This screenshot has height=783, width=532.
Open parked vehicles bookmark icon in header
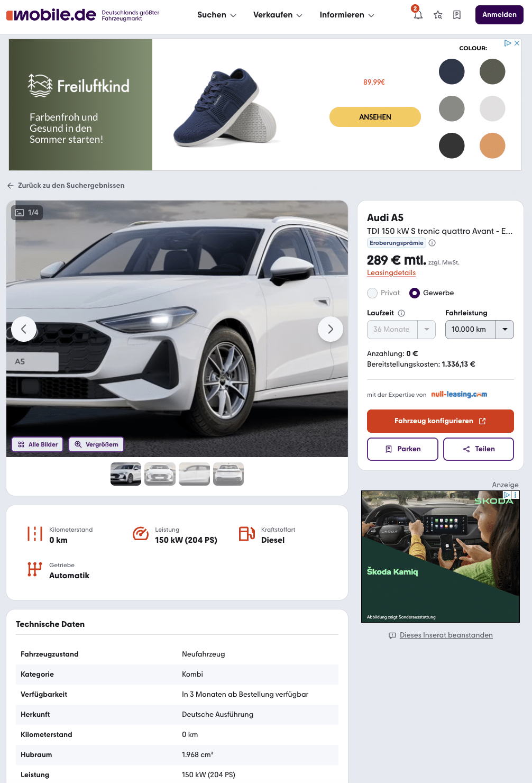[457, 15]
